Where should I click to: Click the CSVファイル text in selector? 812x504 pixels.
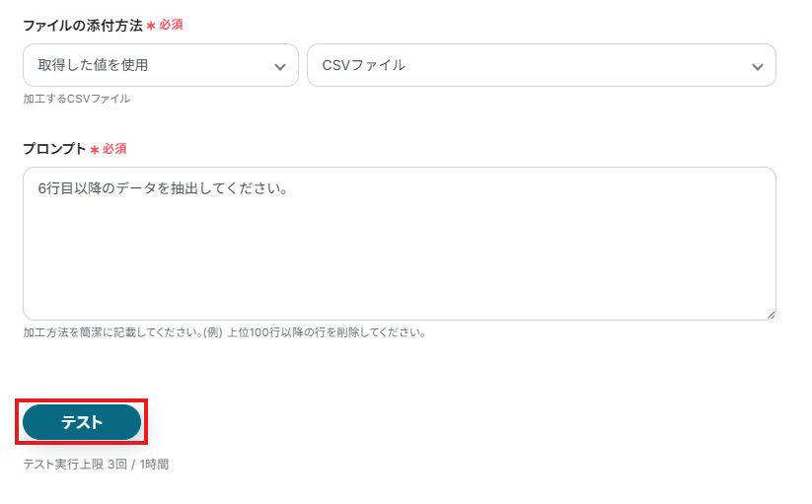click(364, 65)
